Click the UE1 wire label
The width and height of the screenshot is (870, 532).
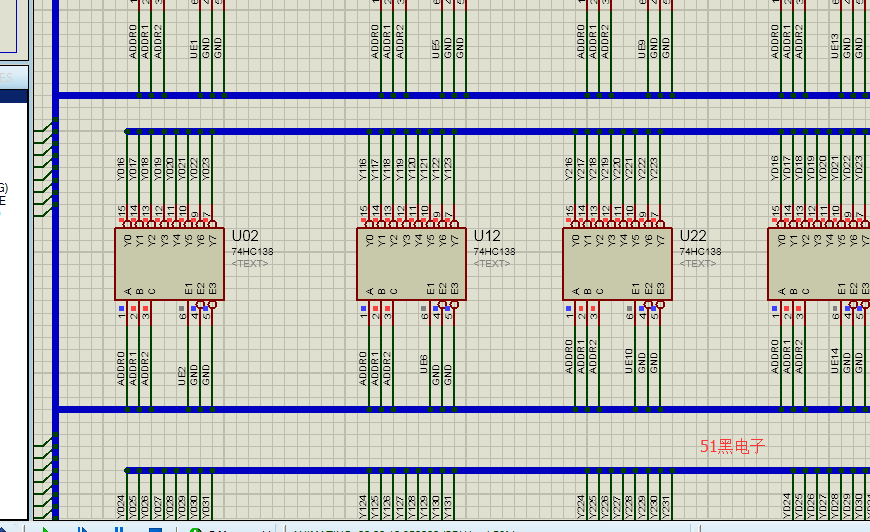pyautogui.click(x=194, y=49)
